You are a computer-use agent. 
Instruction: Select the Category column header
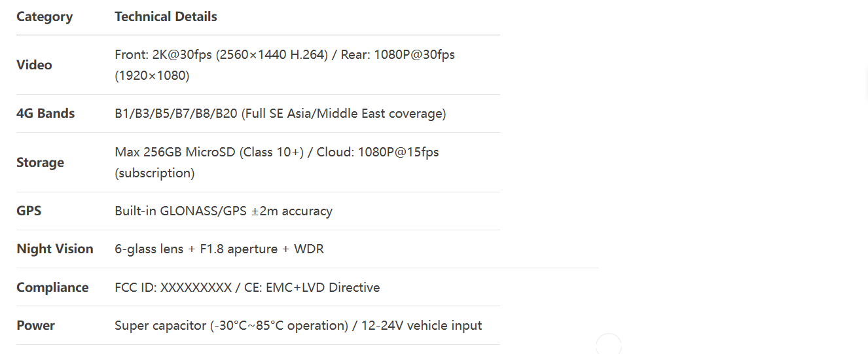[x=45, y=17]
